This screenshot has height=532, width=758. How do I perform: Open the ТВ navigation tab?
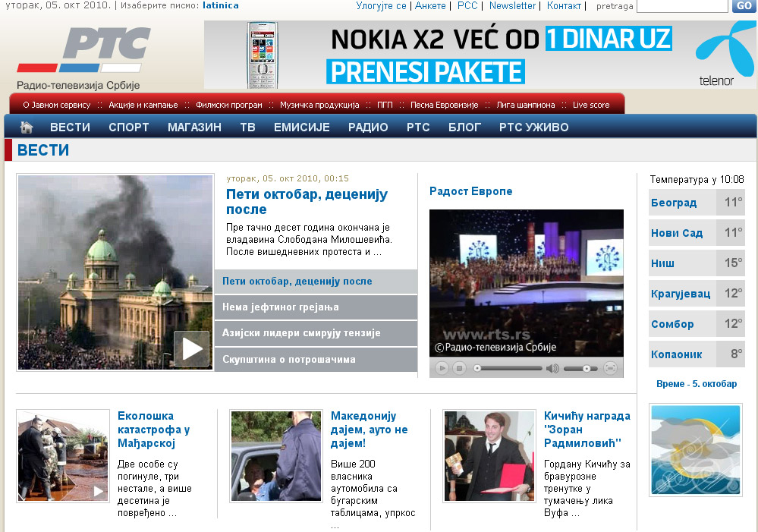point(247,127)
